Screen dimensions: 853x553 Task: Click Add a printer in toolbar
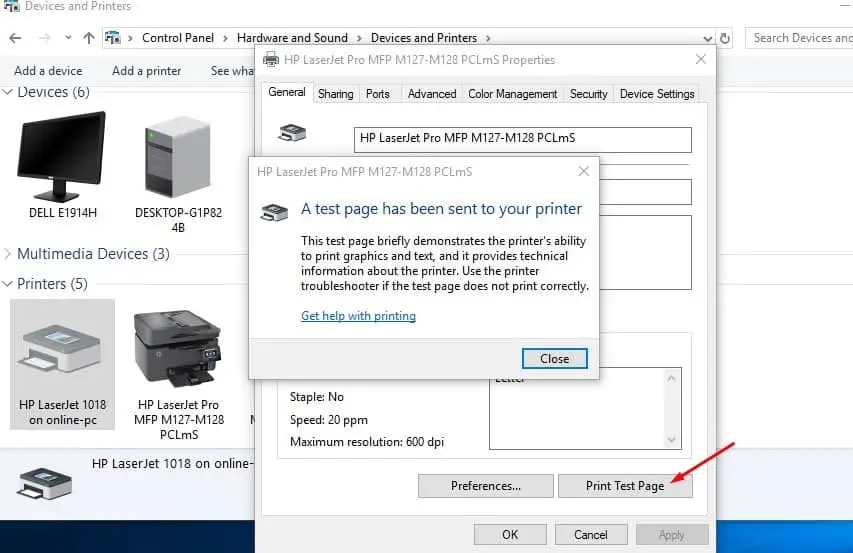coord(146,71)
